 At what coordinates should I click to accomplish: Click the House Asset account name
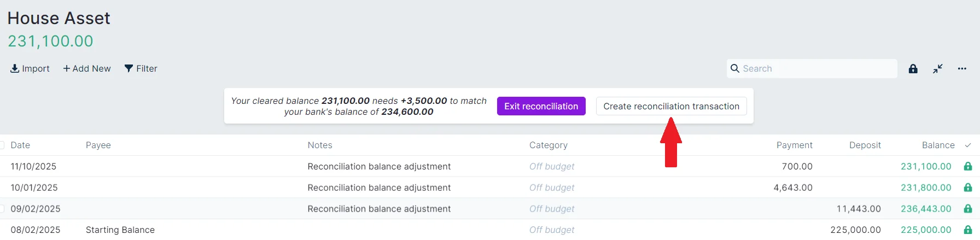[x=59, y=18]
